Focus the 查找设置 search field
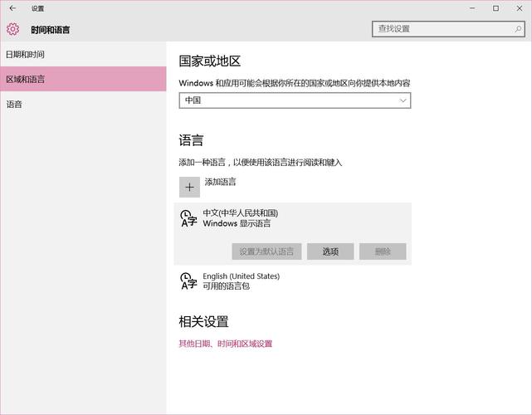 448,29
